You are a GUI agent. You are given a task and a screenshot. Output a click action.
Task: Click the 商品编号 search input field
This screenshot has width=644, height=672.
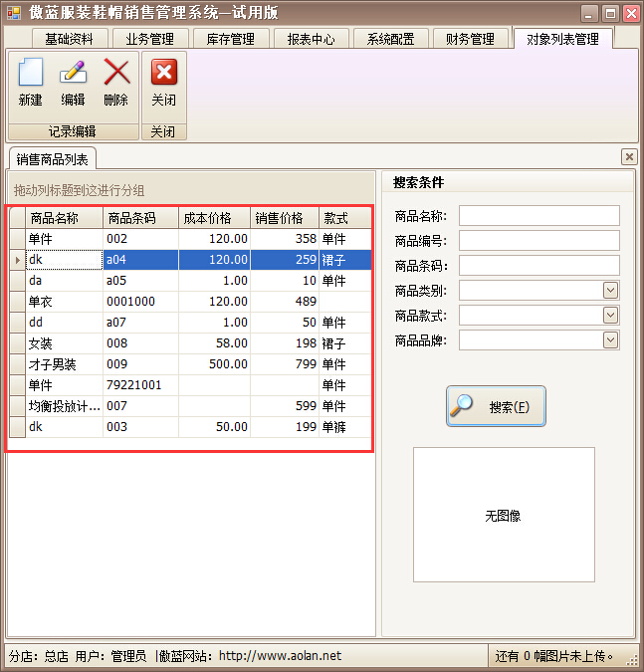pos(539,241)
